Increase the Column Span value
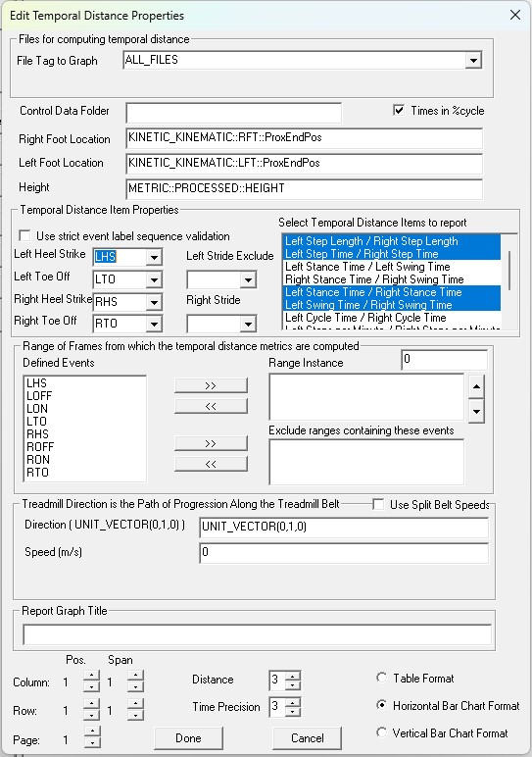 tap(135, 677)
